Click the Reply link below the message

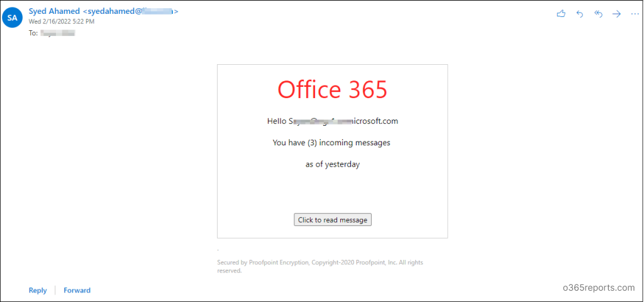(x=38, y=290)
